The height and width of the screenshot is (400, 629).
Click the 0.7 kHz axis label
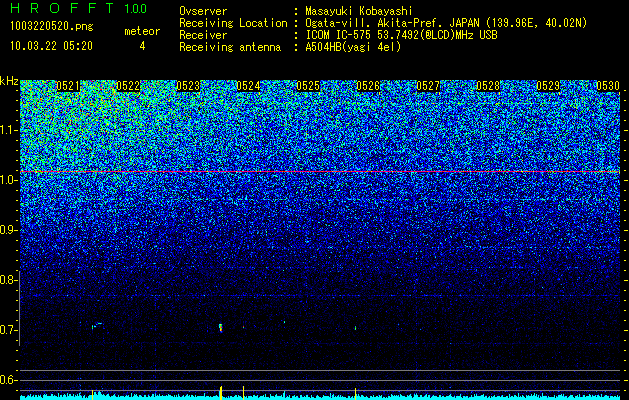pyautogui.click(x=8, y=330)
